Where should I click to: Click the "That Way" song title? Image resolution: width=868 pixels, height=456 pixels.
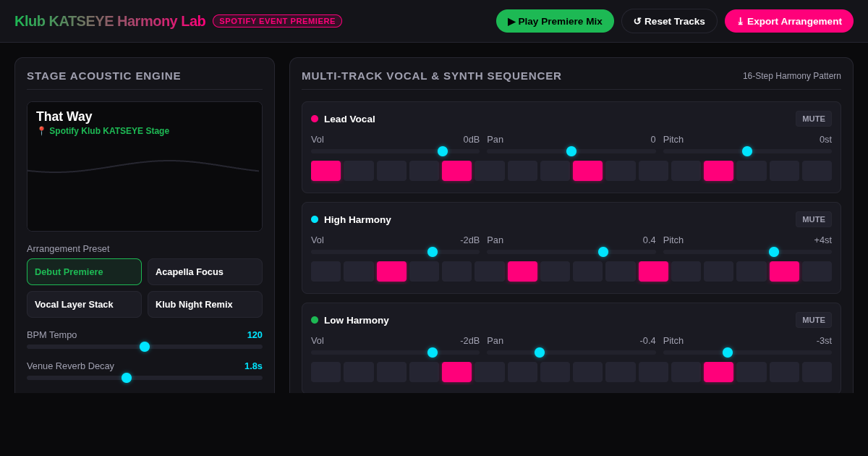[x=64, y=117]
